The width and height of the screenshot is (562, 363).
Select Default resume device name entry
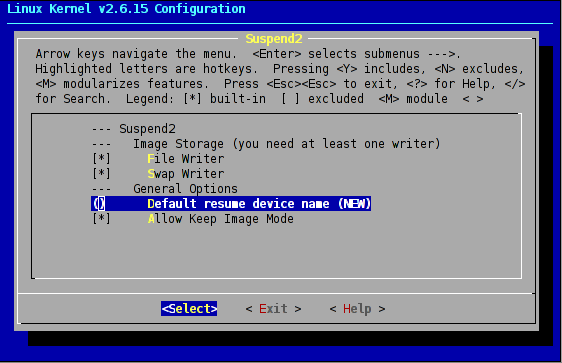231,204
